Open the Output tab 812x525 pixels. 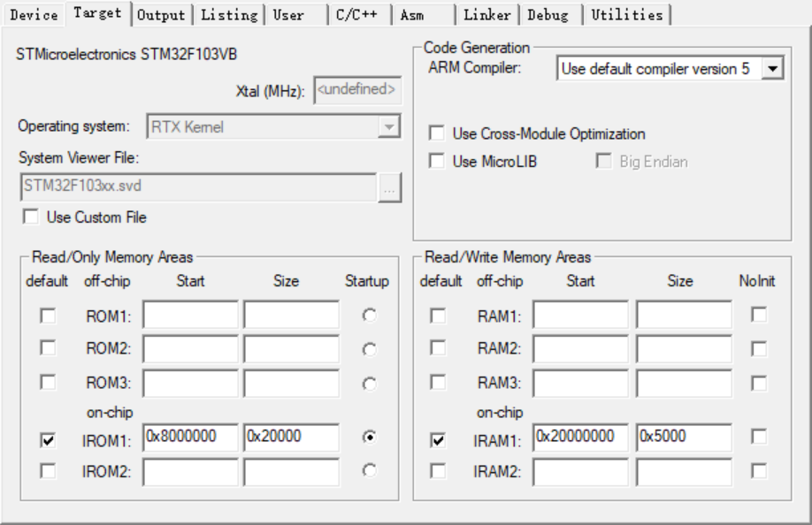click(162, 14)
